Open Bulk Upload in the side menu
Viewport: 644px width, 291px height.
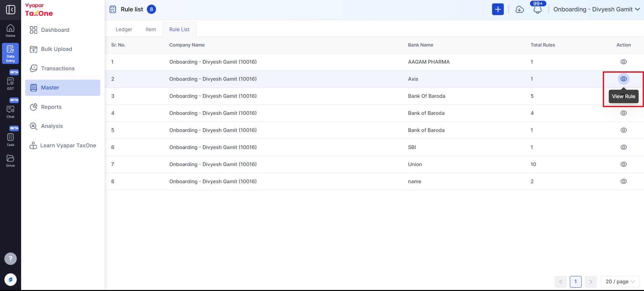click(x=63, y=49)
